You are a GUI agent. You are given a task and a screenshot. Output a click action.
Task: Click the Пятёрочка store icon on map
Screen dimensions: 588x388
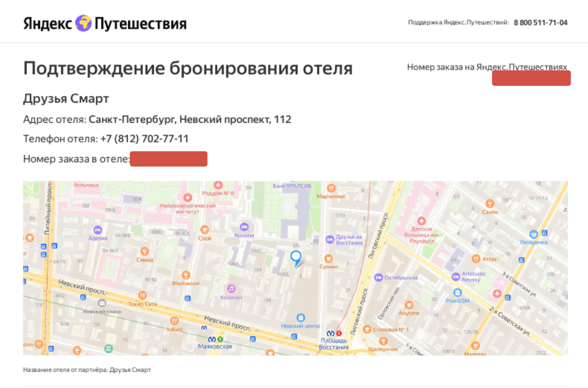click(534, 234)
